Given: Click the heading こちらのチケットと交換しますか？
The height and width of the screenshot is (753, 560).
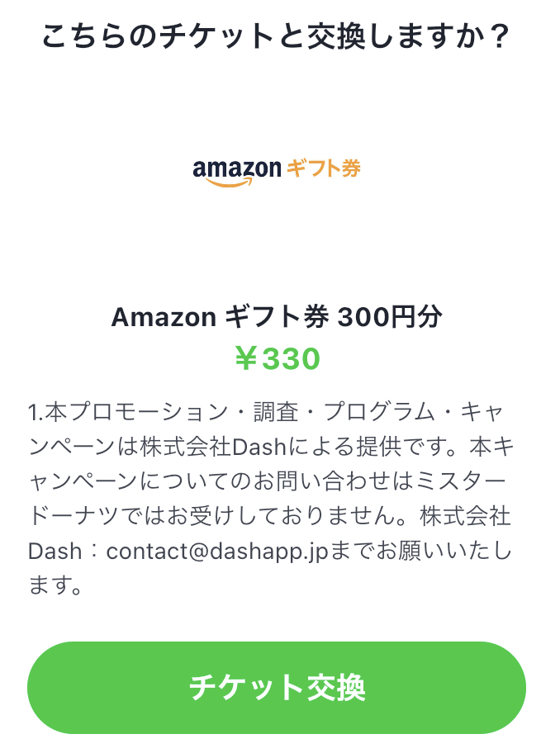Looking at the screenshot, I should 276,36.
